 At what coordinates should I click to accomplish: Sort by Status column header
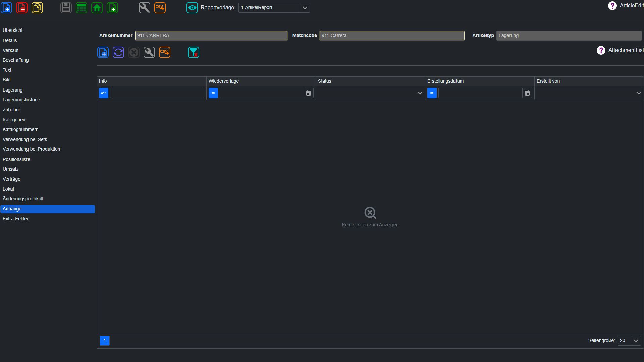click(370, 81)
